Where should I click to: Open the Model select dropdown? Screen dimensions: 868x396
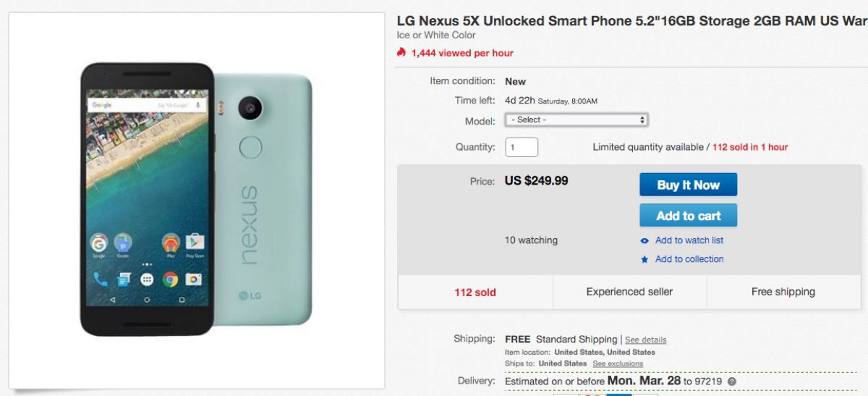coord(576,119)
